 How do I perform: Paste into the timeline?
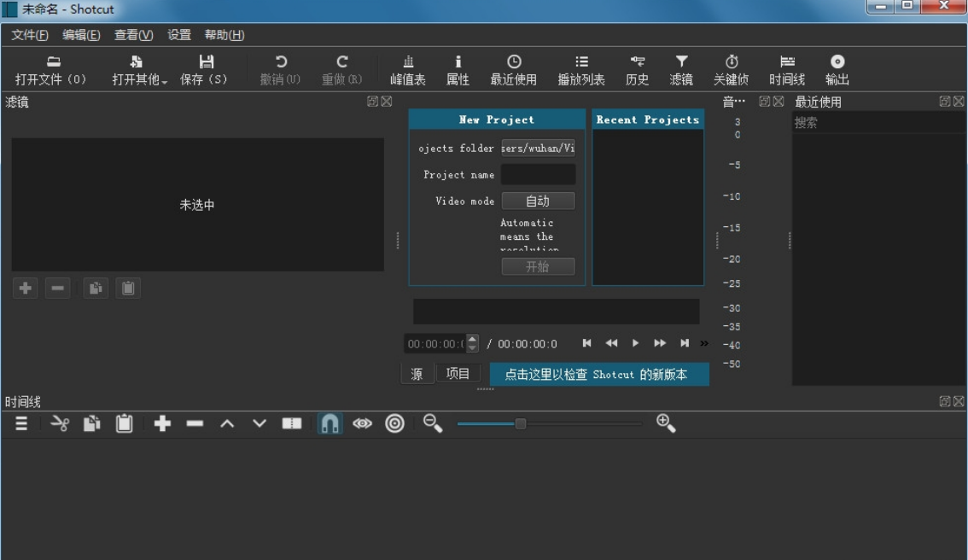pyautogui.click(x=124, y=423)
